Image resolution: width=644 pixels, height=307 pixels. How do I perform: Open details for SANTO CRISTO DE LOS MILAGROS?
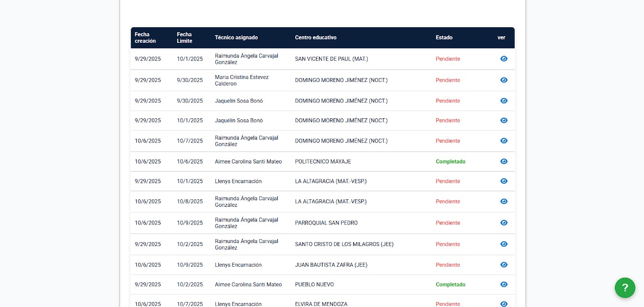pyautogui.click(x=504, y=244)
